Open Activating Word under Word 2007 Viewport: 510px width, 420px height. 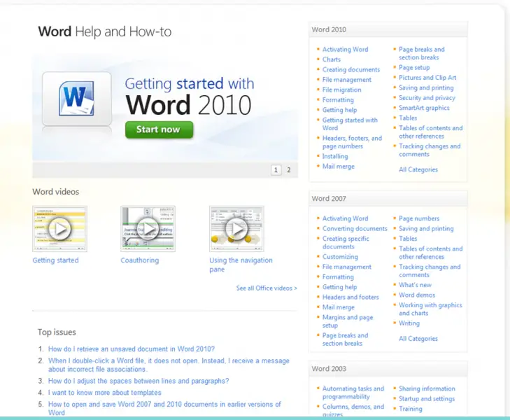click(345, 218)
